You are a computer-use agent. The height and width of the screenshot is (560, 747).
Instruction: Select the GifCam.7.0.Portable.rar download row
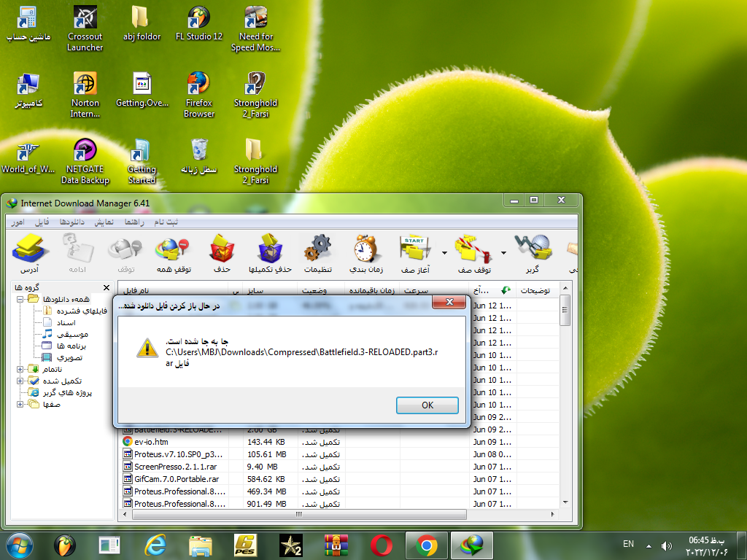tap(176, 479)
